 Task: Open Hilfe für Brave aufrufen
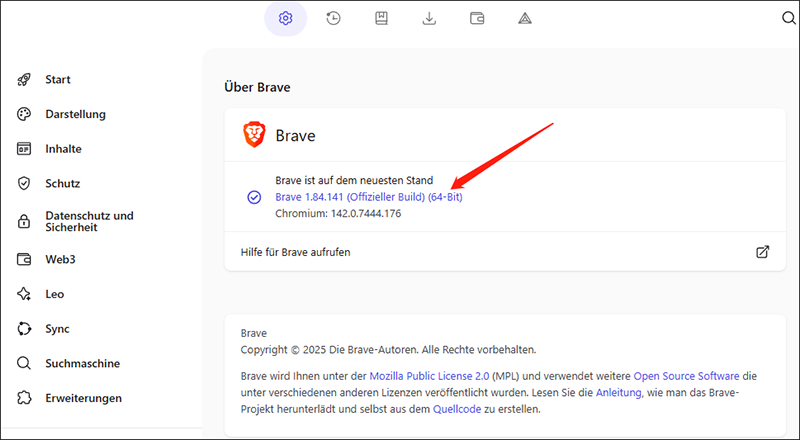click(x=505, y=252)
